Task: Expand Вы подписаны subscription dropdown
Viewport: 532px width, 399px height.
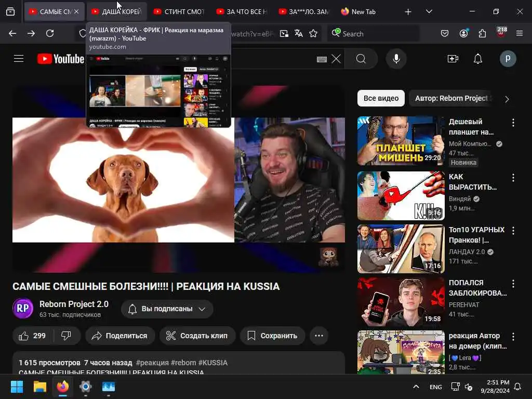Action: 167,309
